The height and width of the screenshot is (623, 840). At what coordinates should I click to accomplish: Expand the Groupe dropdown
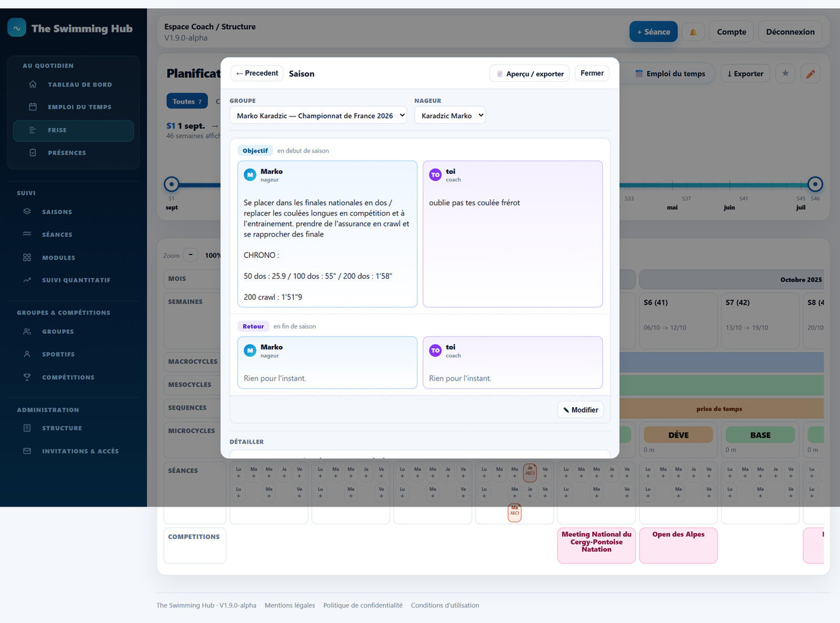point(318,115)
